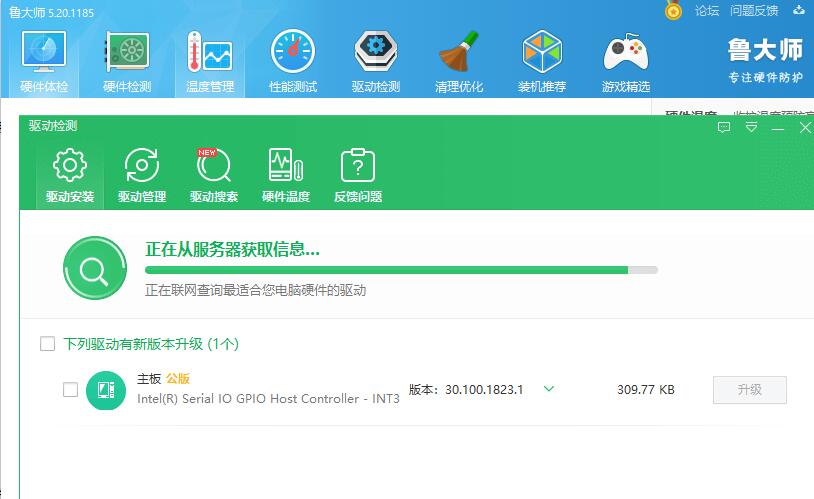Open 硬件体检 hardware checkup module
814x499 pixels.
(44, 62)
